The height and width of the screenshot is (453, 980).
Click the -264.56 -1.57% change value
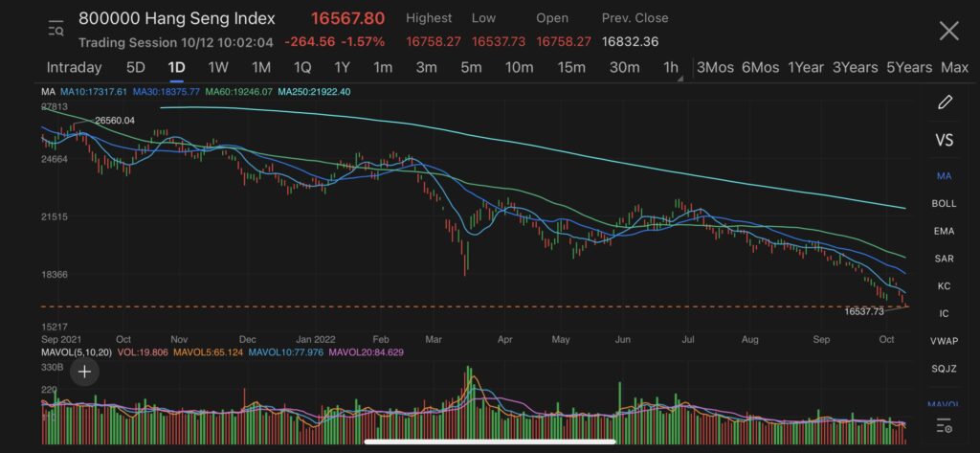tap(334, 42)
